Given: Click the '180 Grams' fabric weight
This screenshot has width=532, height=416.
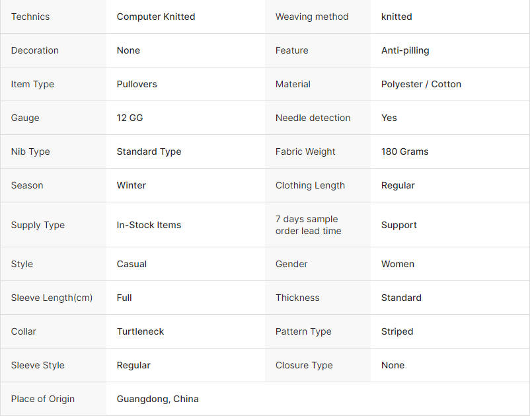Looking at the screenshot, I should [x=404, y=151].
